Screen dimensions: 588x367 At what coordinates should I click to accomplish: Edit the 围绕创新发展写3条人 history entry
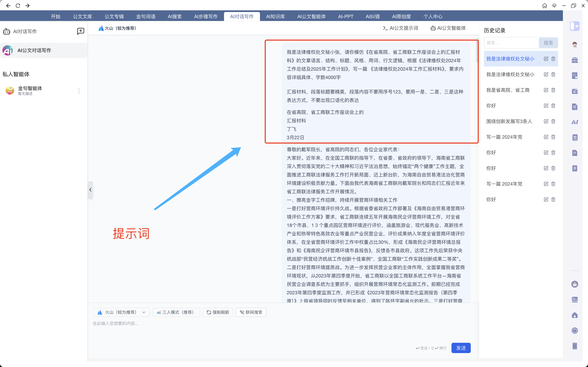tap(546, 121)
